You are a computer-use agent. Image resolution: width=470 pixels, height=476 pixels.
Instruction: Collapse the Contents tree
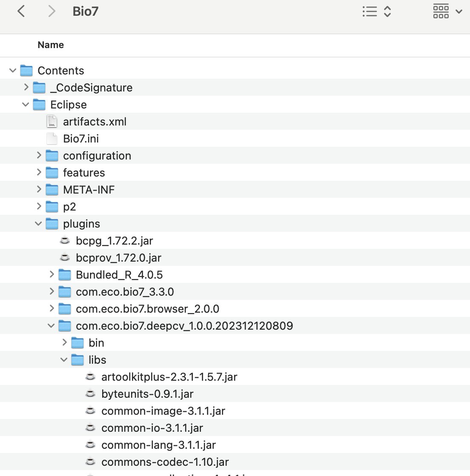pyautogui.click(x=12, y=70)
